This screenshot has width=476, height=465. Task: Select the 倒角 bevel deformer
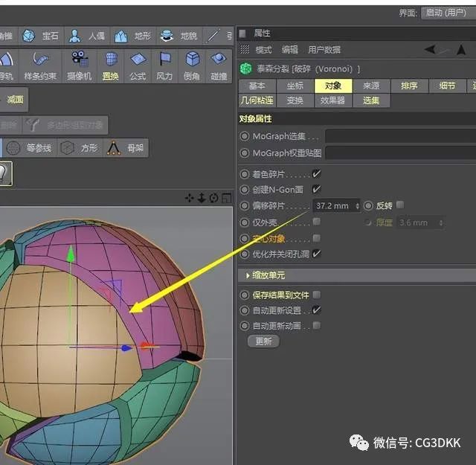(x=192, y=66)
